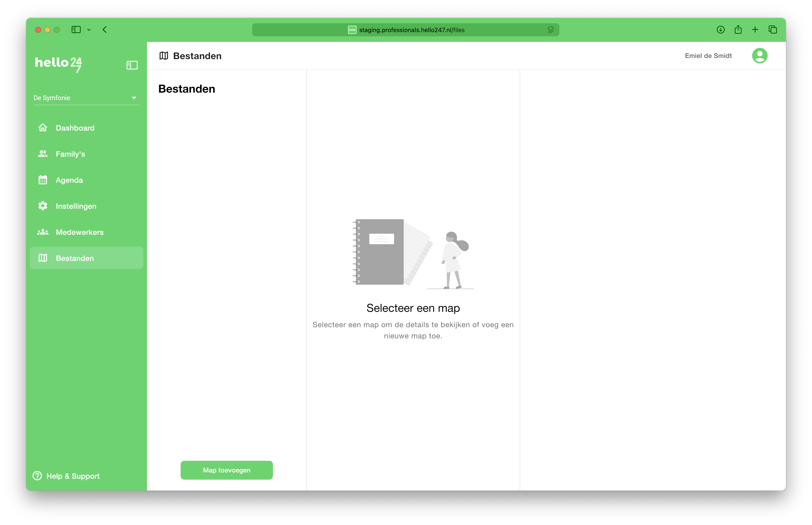The image size is (812, 525).
Task: Open the De Symfonie organization dropdown
Action: click(86, 98)
